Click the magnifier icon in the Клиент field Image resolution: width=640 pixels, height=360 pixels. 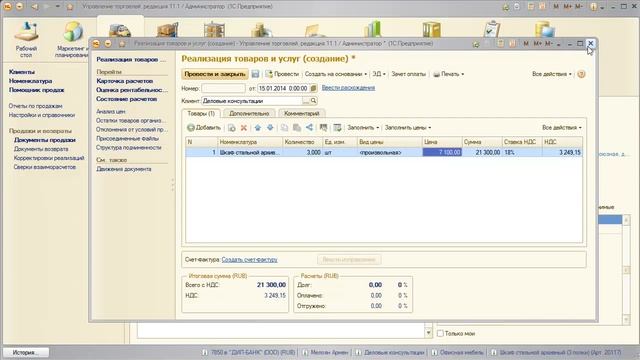(x=313, y=101)
